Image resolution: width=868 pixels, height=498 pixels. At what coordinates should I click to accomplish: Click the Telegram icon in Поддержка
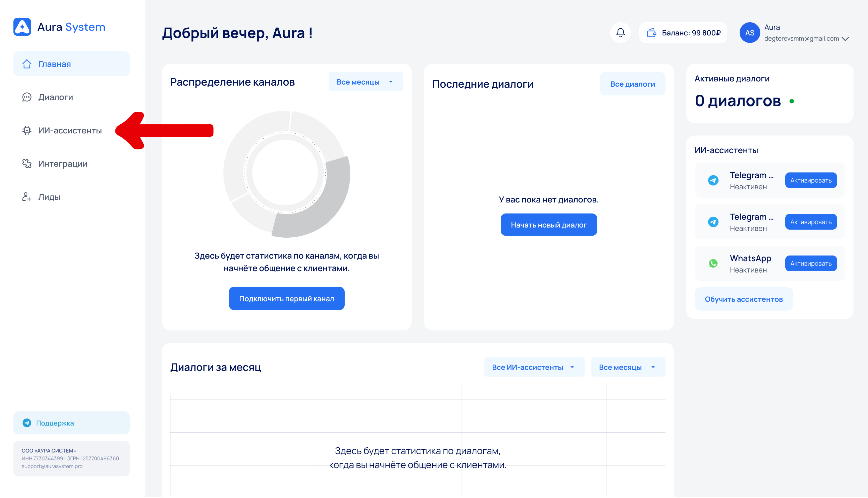coord(27,423)
